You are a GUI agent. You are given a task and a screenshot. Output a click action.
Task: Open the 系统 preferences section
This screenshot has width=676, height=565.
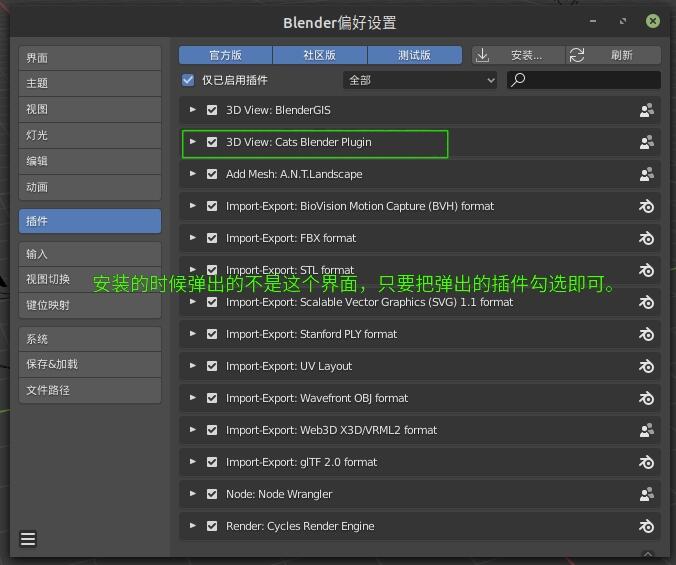point(90,339)
